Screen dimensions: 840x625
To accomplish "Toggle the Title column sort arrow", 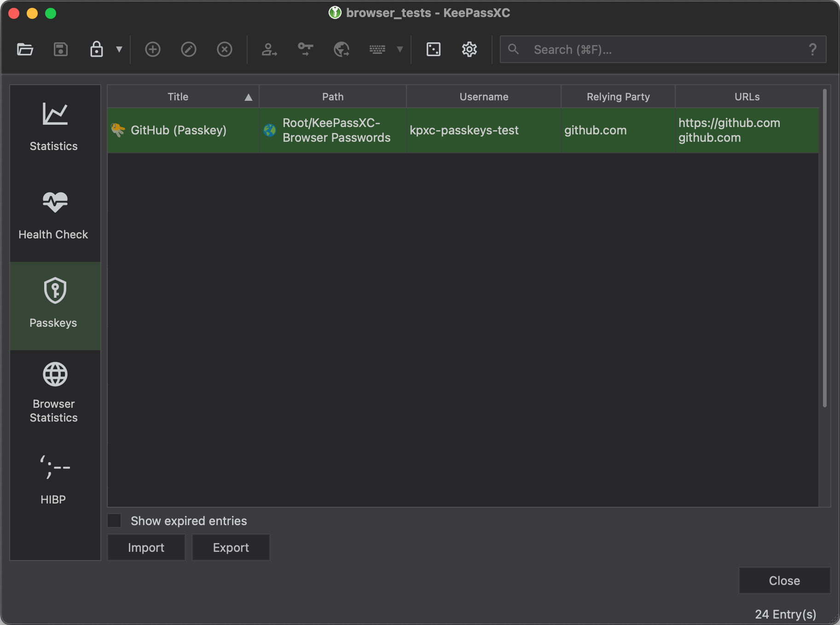I will 249,97.
